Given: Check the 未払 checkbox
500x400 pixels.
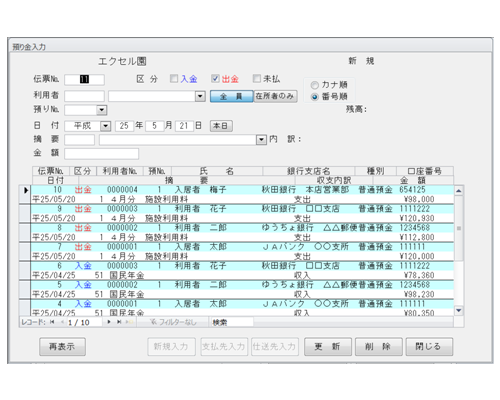Looking at the screenshot, I should coord(256,78).
